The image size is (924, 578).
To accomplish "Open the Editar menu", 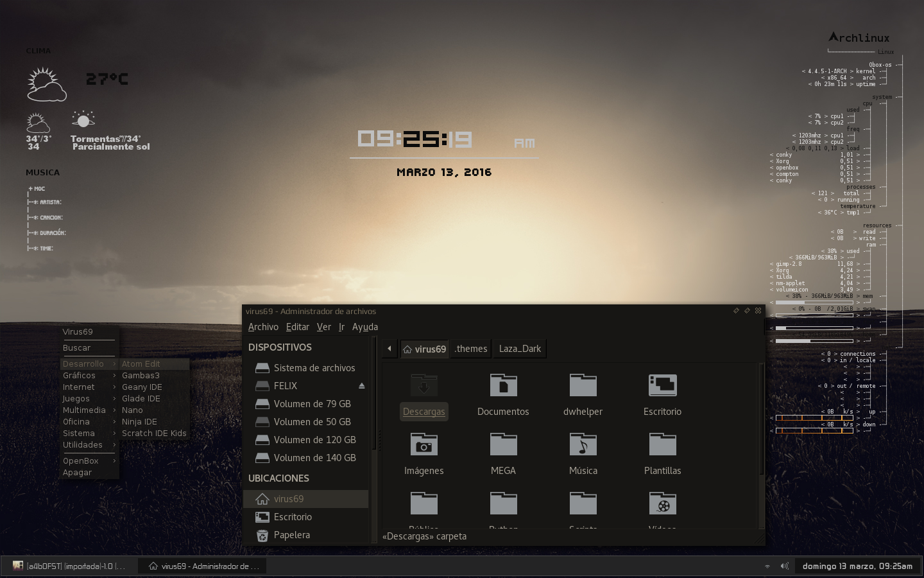I will pyautogui.click(x=298, y=327).
